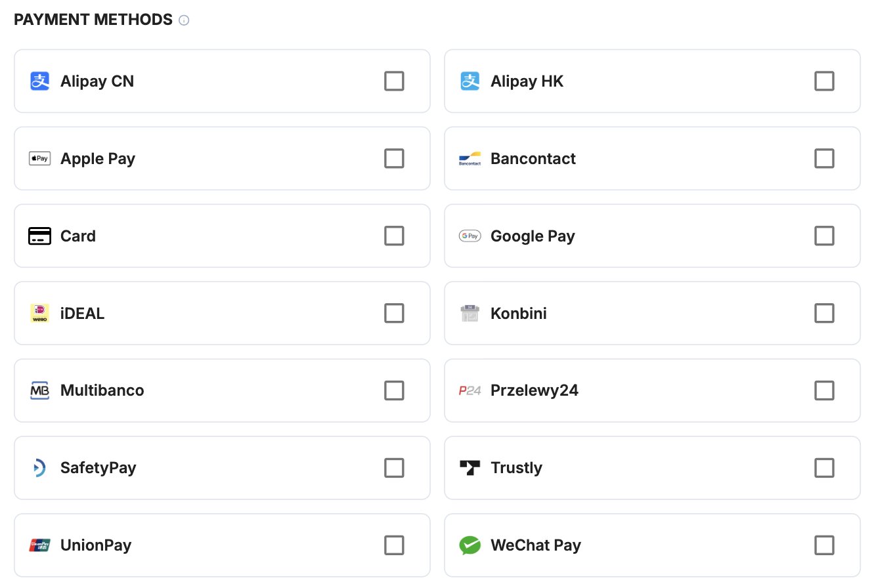
Task: Click the Multibanco MB logo icon
Action: 40,390
